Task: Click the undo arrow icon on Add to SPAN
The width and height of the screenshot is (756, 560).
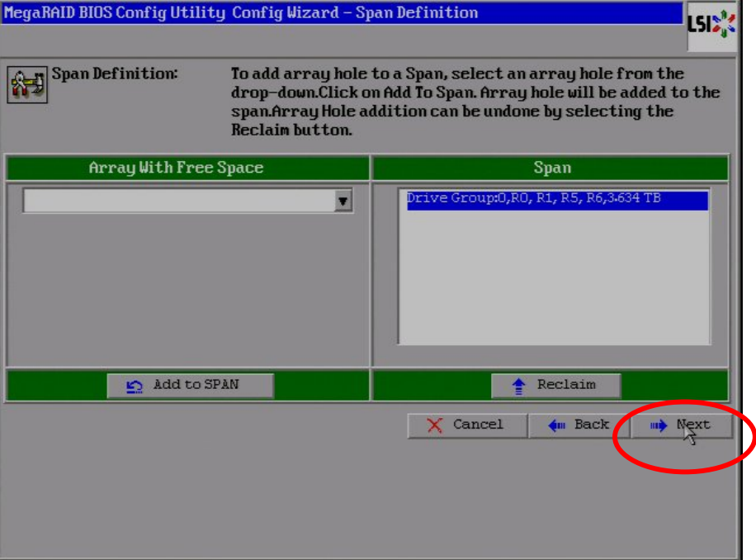Action: coord(134,386)
